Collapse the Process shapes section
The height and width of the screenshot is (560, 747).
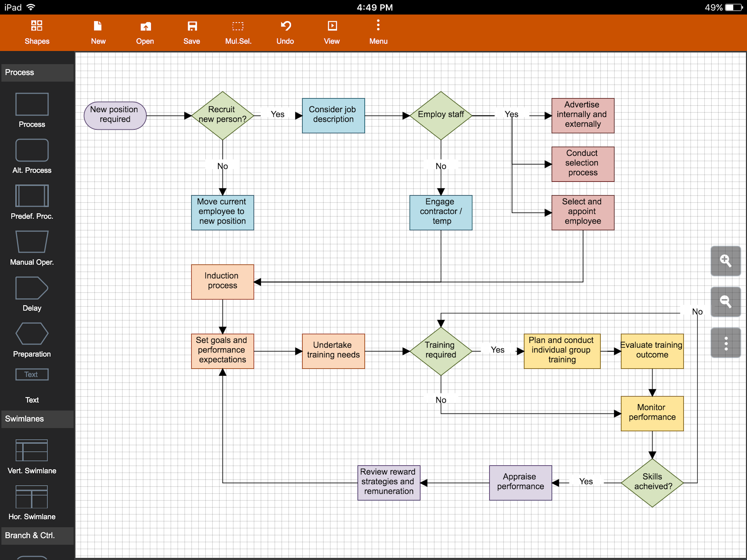(x=37, y=73)
